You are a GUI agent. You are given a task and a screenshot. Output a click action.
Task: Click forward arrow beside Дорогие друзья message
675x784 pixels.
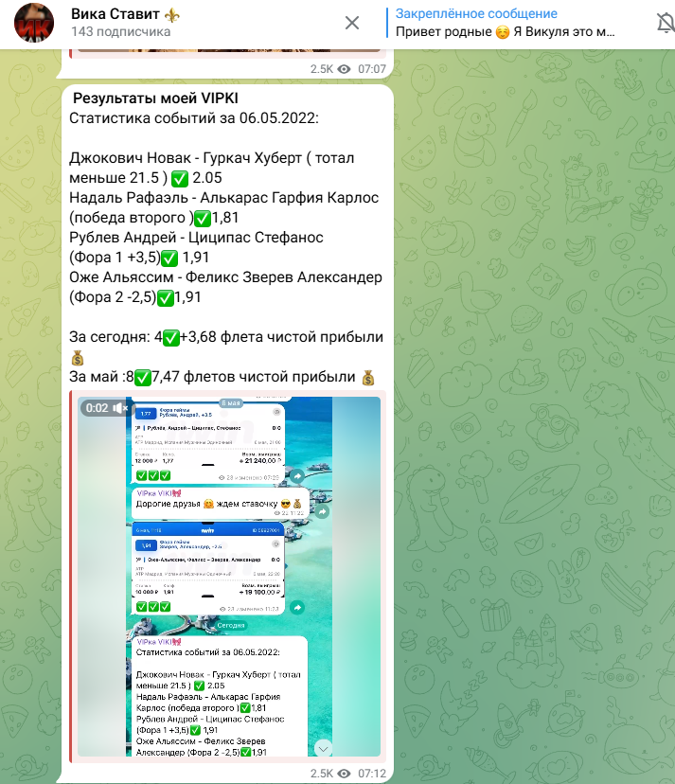tap(321, 511)
